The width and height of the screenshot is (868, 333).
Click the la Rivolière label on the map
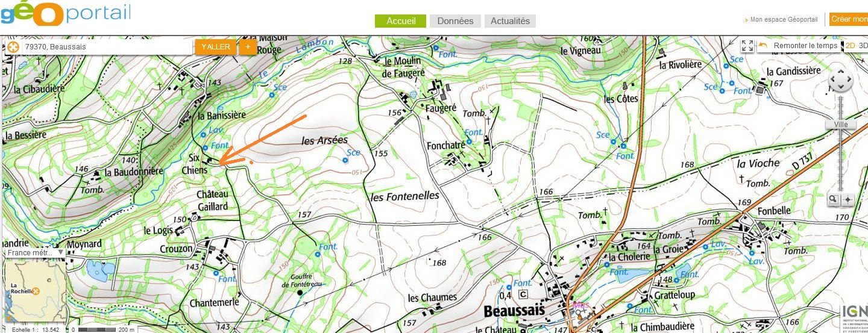click(681, 65)
